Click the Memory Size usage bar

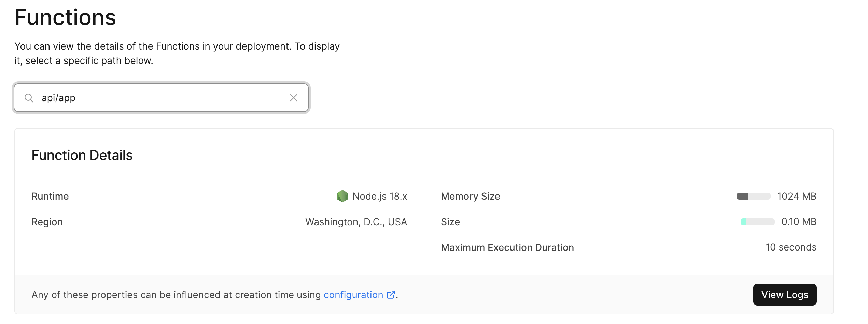point(753,196)
